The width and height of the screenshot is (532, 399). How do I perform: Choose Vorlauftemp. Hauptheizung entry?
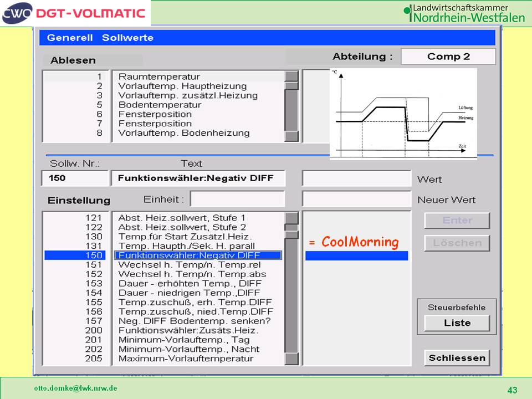(x=182, y=86)
